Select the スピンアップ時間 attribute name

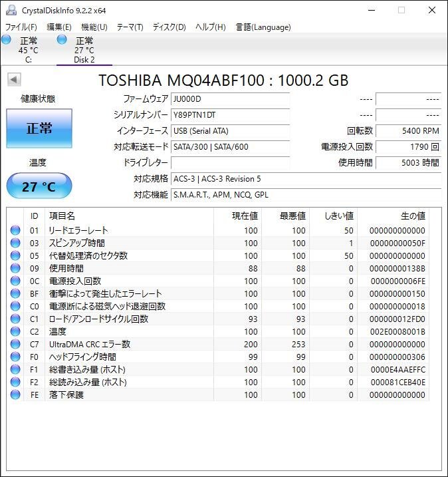tap(77, 243)
